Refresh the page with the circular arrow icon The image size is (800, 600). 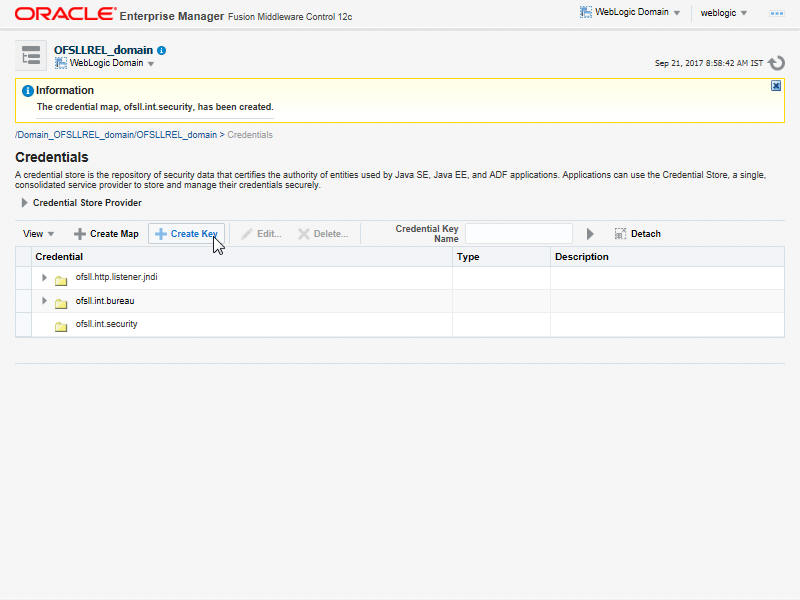click(777, 63)
